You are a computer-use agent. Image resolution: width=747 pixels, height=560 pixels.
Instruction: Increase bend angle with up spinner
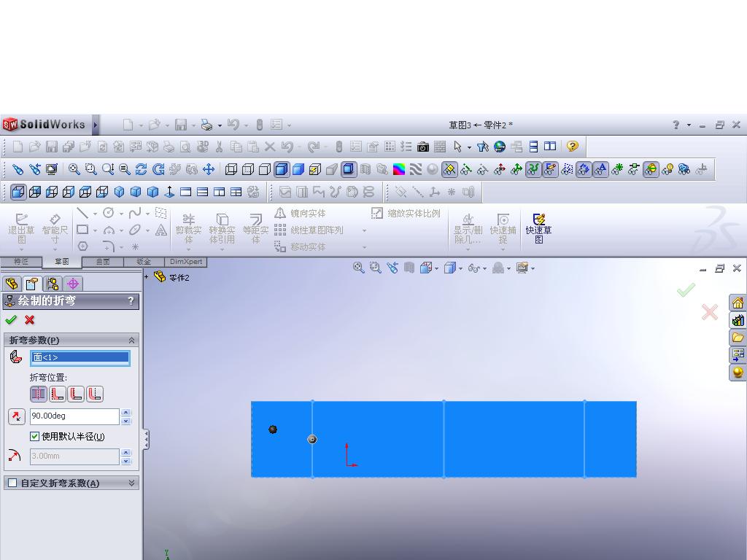point(125,413)
